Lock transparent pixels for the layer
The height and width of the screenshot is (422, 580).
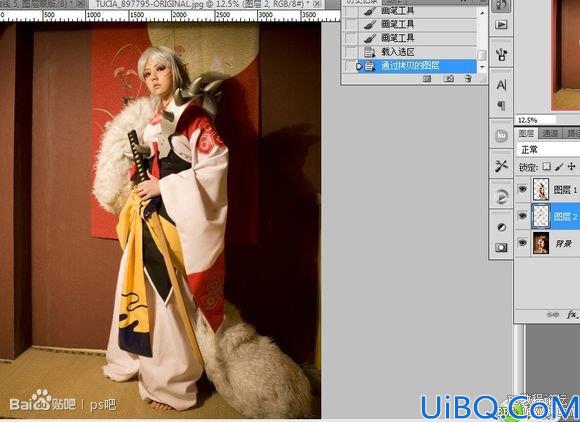[546, 166]
